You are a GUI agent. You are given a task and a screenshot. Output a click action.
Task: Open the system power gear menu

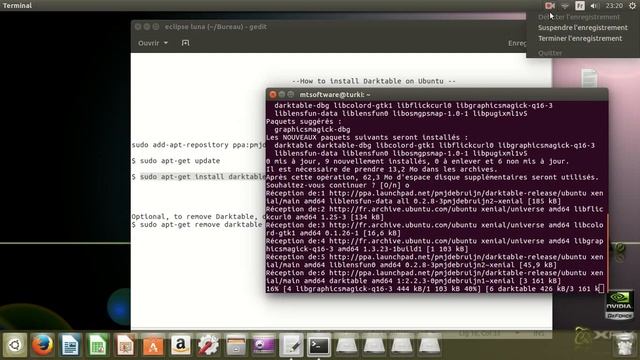(x=632, y=5)
